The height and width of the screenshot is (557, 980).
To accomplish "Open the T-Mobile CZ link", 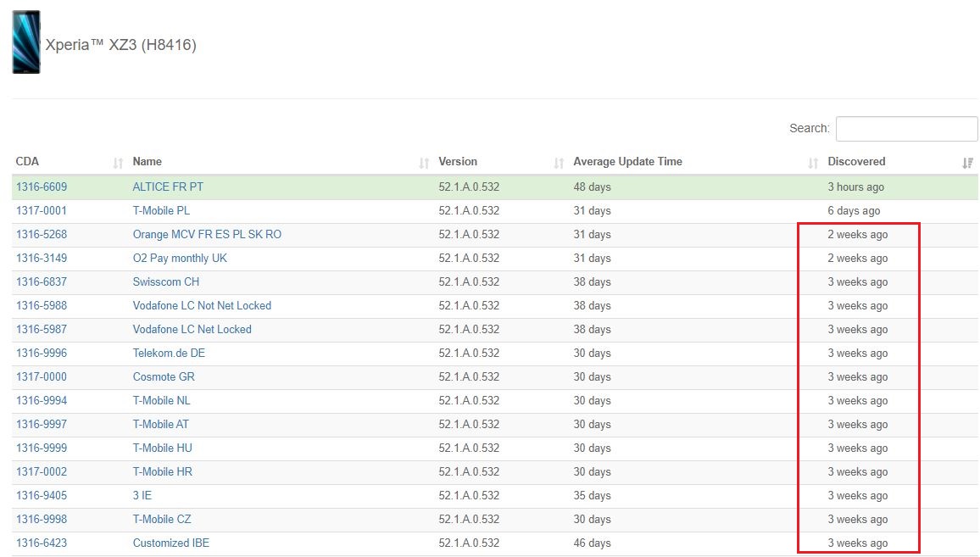I will coord(162,519).
